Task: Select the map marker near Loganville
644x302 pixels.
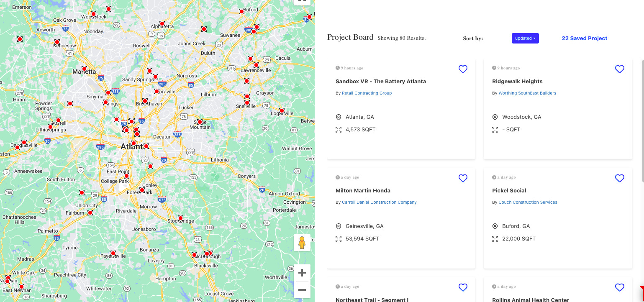Action: point(282,111)
